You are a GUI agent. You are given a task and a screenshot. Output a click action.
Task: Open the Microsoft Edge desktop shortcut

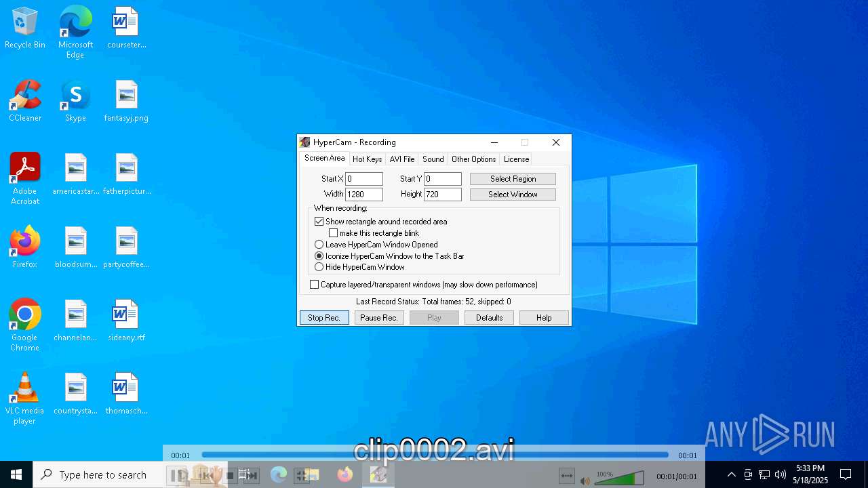point(75,33)
